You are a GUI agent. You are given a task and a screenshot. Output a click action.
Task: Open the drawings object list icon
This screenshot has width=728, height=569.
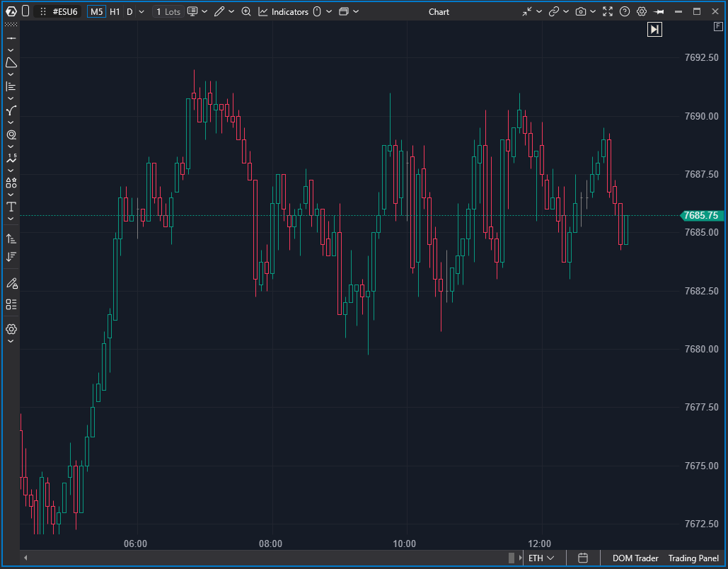(11, 304)
